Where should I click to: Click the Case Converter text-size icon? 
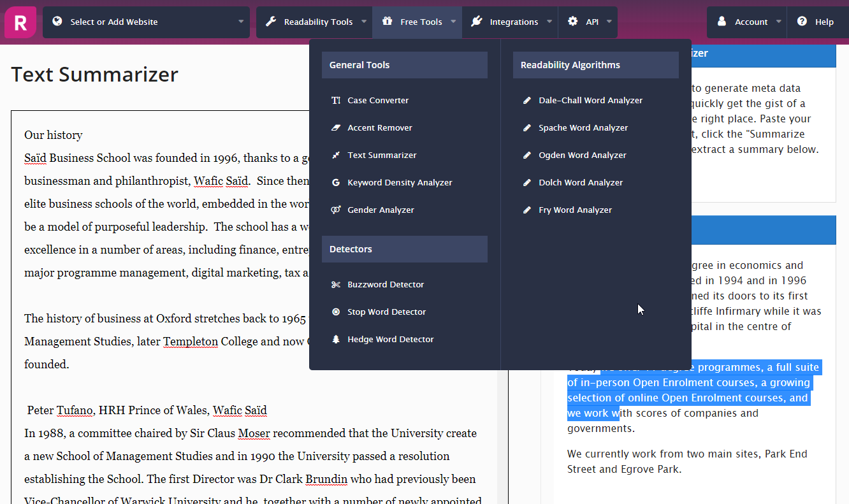336,100
